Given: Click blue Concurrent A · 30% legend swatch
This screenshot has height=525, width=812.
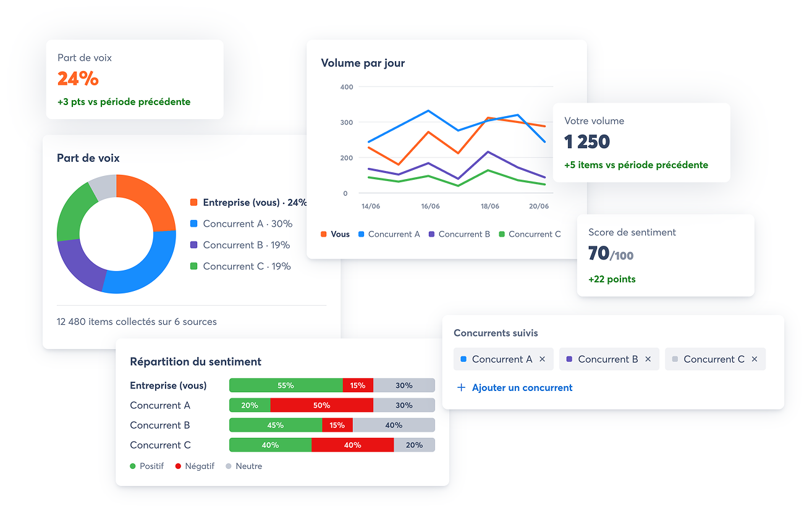Looking at the screenshot, I should [x=194, y=224].
